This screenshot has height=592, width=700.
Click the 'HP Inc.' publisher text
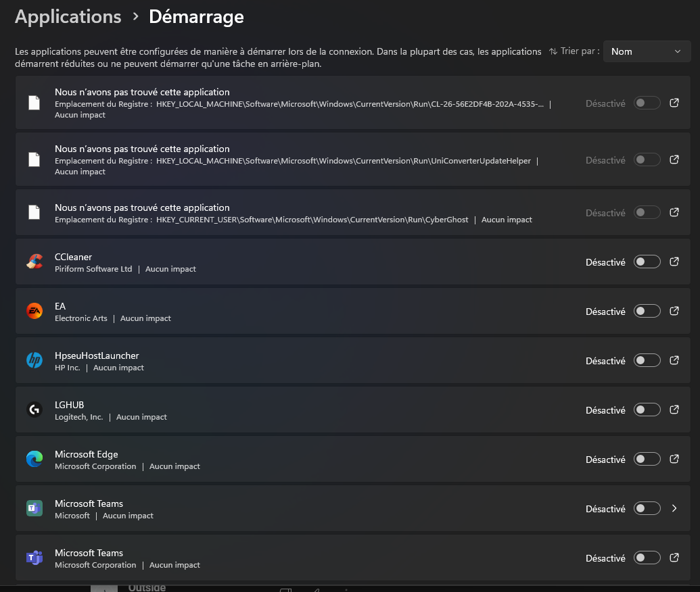68,368
